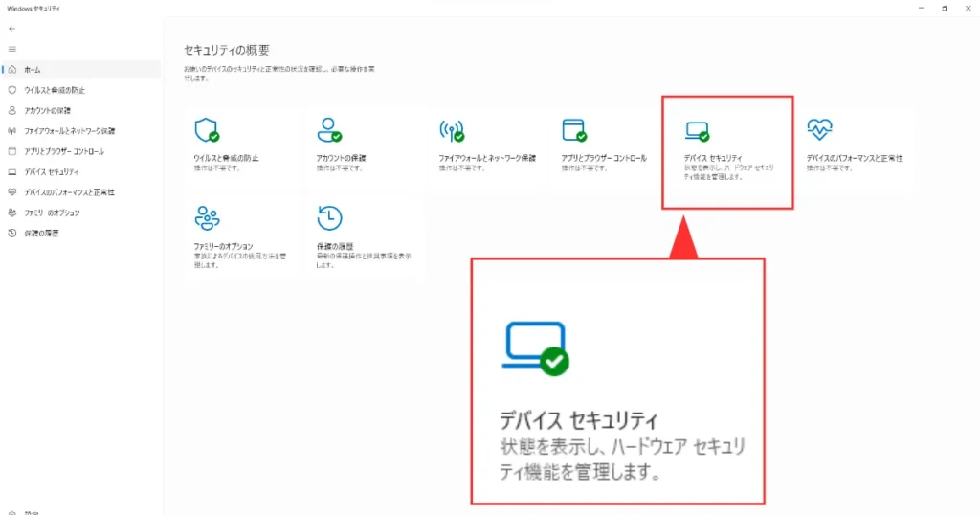Click the sidebar people icon for ファミリーのオプション

[x=11, y=213]
